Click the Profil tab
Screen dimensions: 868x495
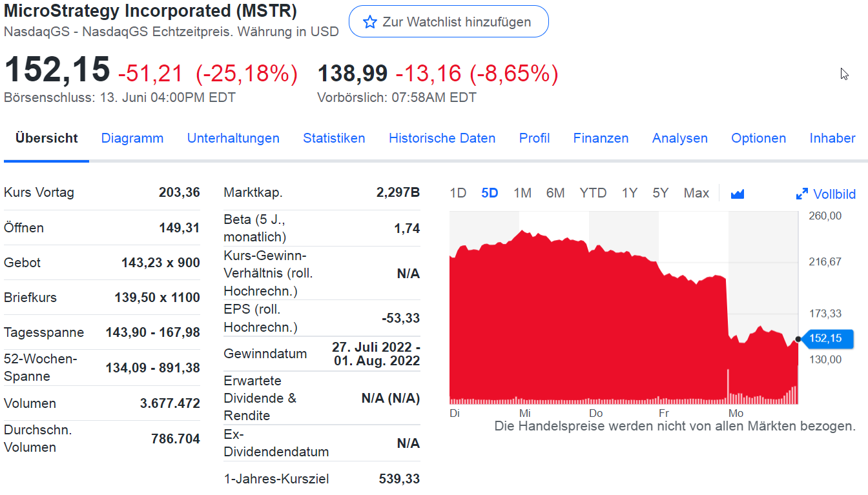[534, 138]
